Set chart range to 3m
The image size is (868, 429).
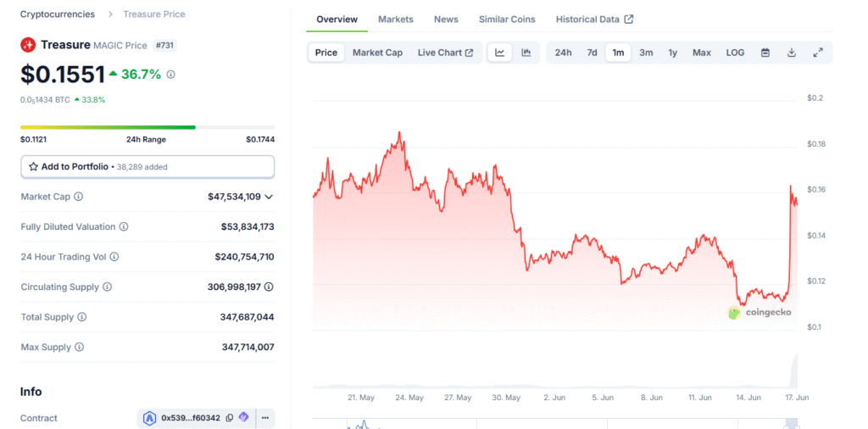[x=646, y=53]
